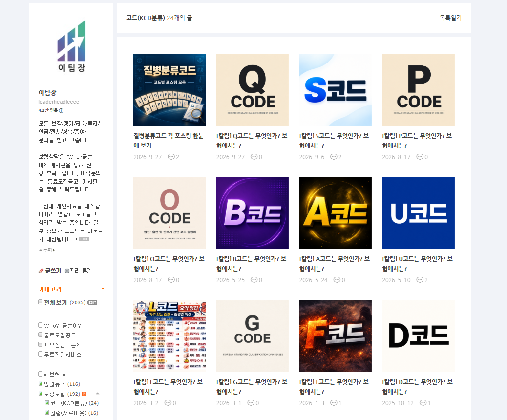Image resolution: width=507 pixels, height=420 pixels.
Task: Select 칼럼(서로이웃) category
Action: (x=68, y=413)
